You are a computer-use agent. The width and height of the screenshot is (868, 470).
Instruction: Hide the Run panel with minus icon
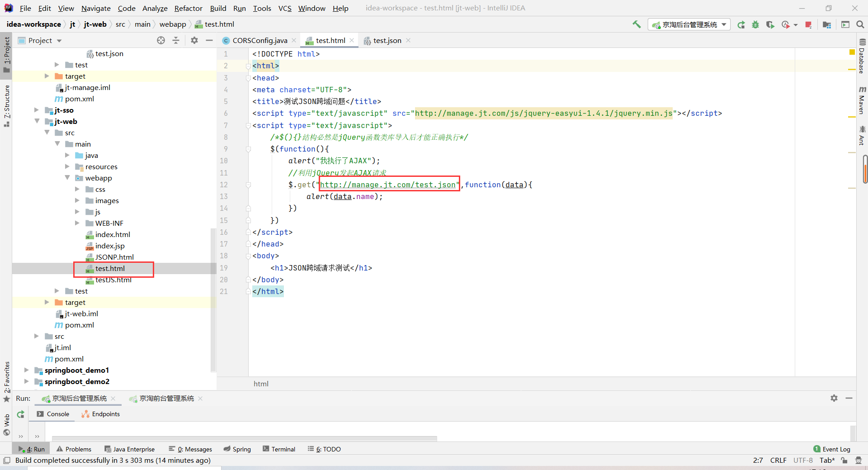point(849,398)
